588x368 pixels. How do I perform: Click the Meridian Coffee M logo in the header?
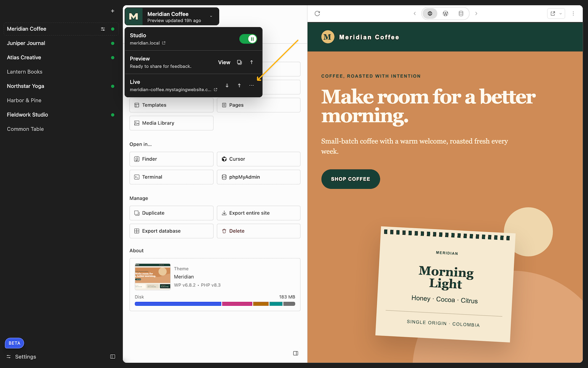(134, 16)
